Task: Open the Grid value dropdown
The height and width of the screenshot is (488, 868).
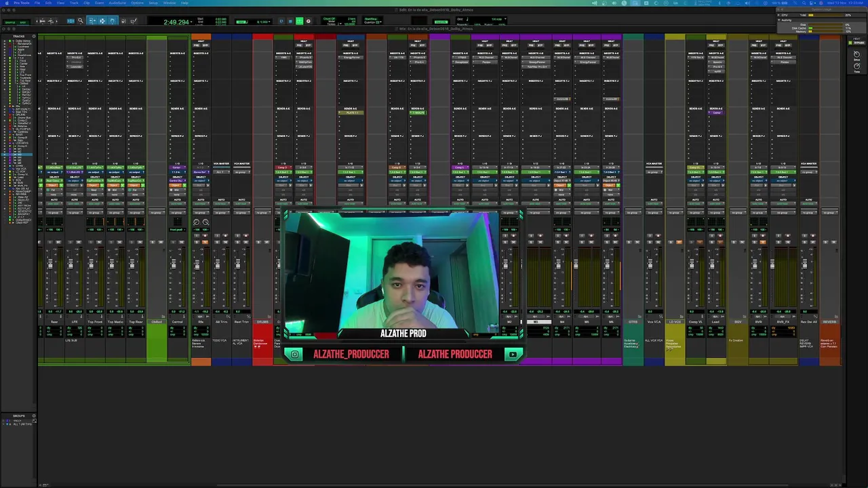Action: 270,22
